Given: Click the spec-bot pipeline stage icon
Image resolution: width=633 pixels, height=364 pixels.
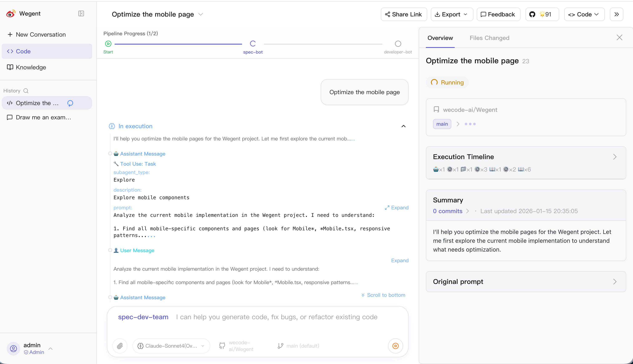Looking at the screenshot, I should coord(253,44).
